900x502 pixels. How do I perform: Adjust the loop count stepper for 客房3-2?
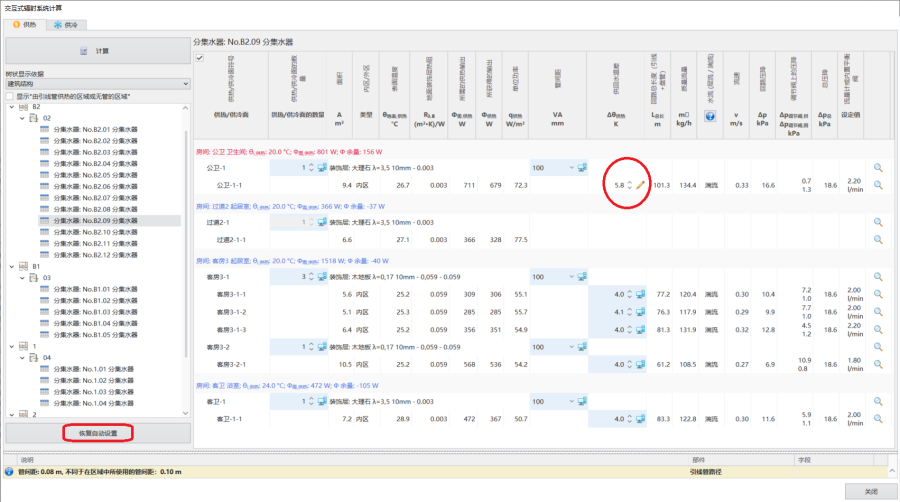click(x=311, y=347)
